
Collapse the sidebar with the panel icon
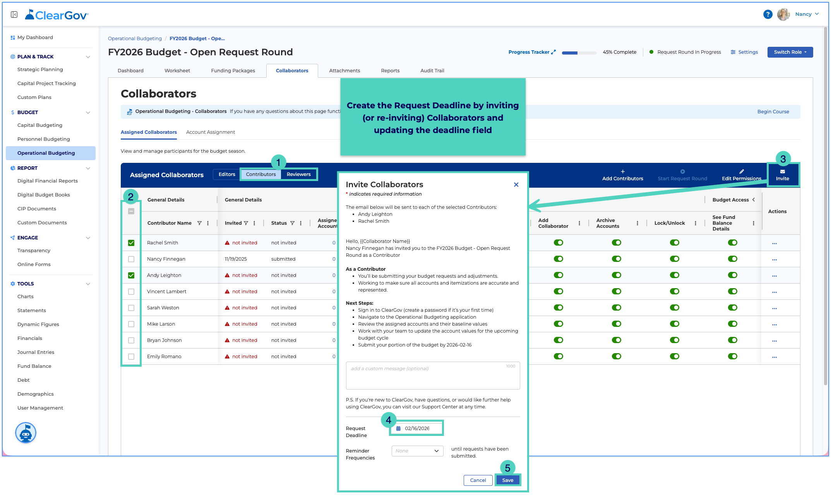(x=14, y=15)
